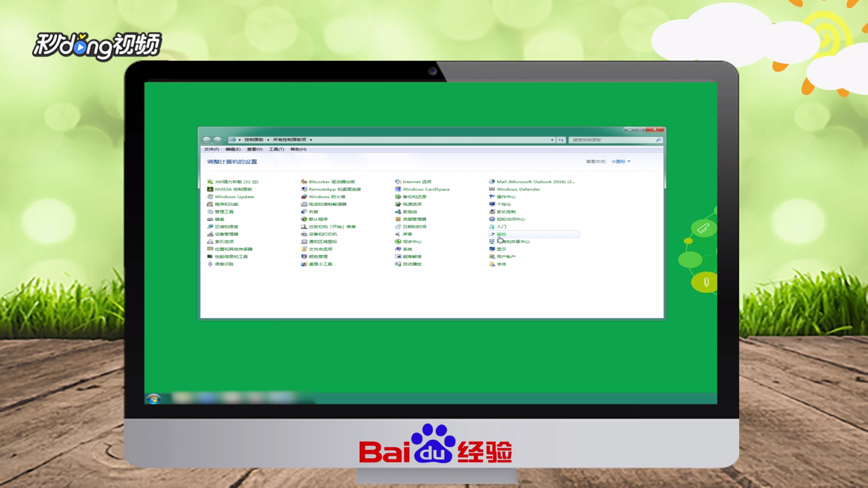The width and height of the screenshot is (868, 488).
Task: Open the 管理工具 icon
Action: click(210, 211)
